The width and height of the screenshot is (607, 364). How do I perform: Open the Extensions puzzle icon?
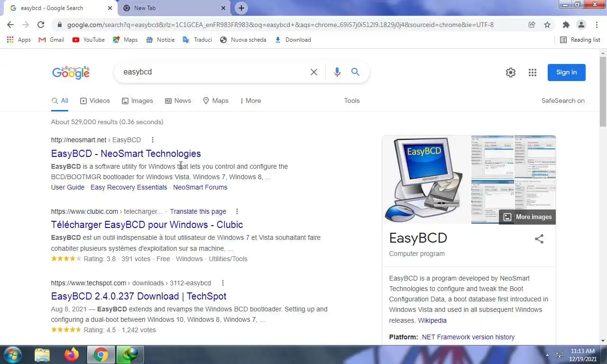(x=566, y=25)
